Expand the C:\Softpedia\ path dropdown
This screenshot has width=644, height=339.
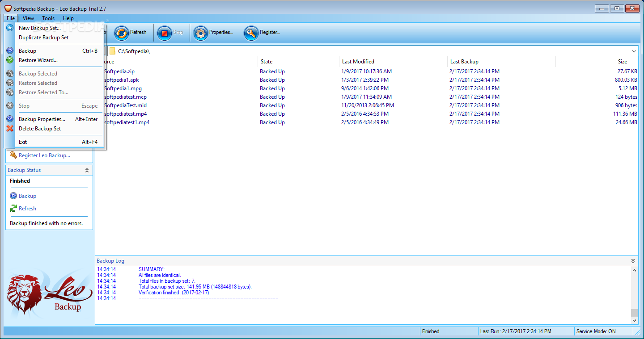point(634,51)
